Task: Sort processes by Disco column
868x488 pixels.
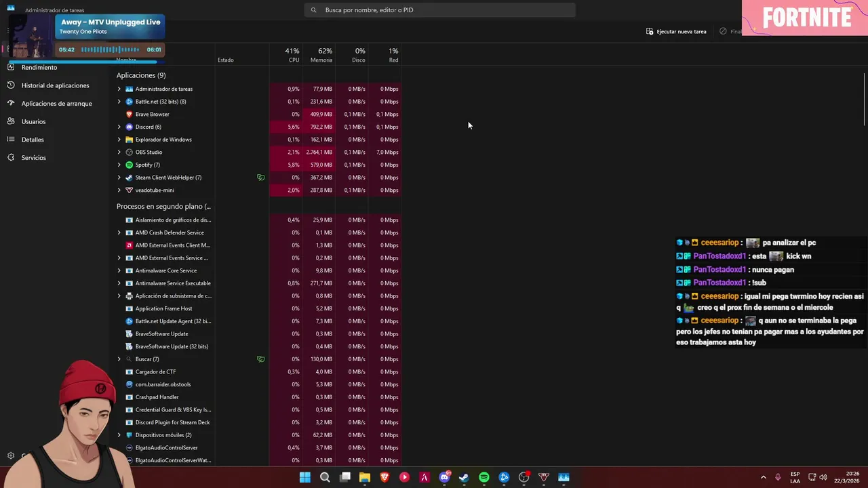Action: [x=352, y=55]
